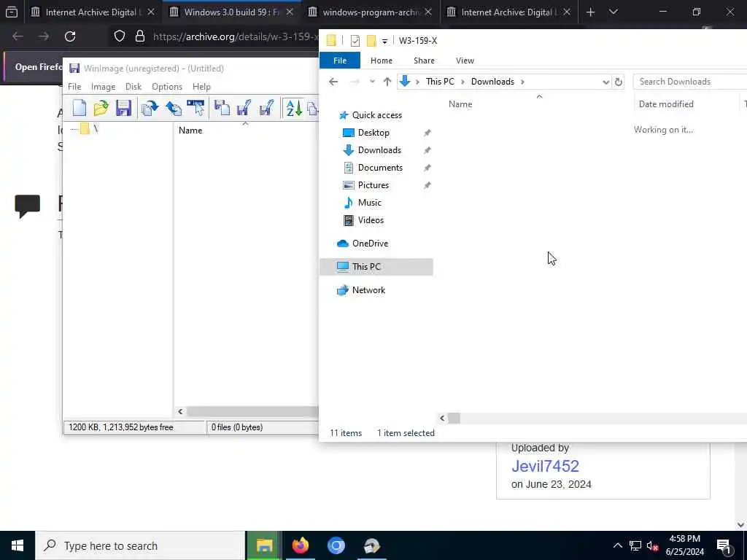Click WinImage Read disk toolbar icon
Image resolution: width=747 pixels, height=560 pixels.
(222, 108)
